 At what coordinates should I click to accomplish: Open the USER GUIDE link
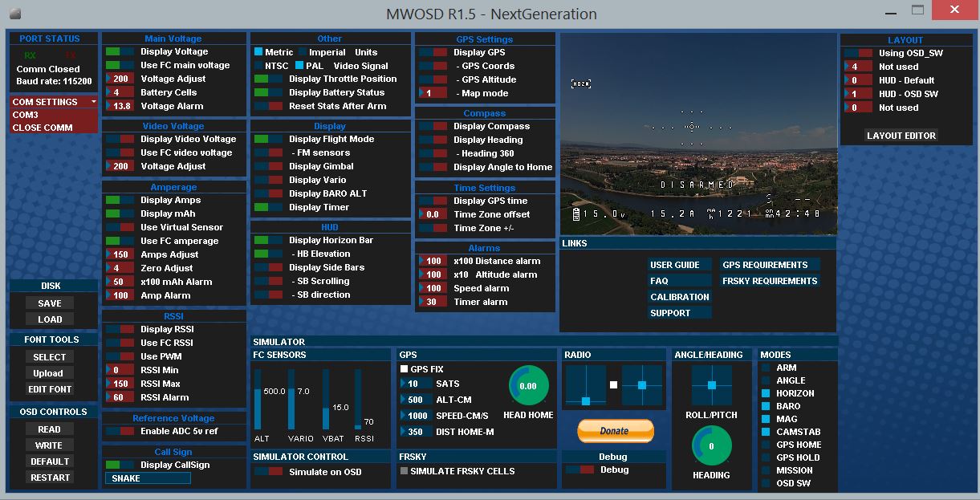click(675, 265)
